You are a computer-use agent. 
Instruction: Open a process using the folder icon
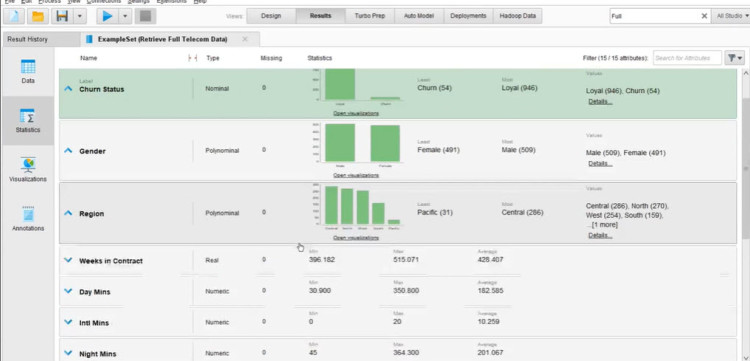point(38,16)
